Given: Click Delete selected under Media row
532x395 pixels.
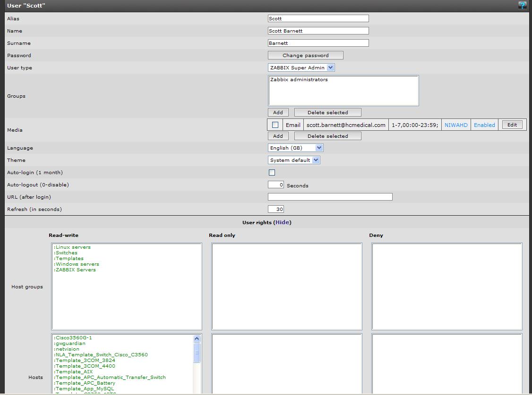Looking at the screenshot, I should pos(327,136).
